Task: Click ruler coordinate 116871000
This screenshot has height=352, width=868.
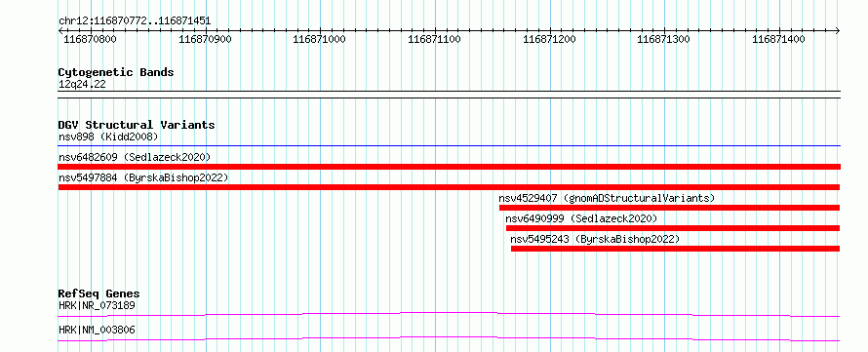Action: tap(320, 39)
